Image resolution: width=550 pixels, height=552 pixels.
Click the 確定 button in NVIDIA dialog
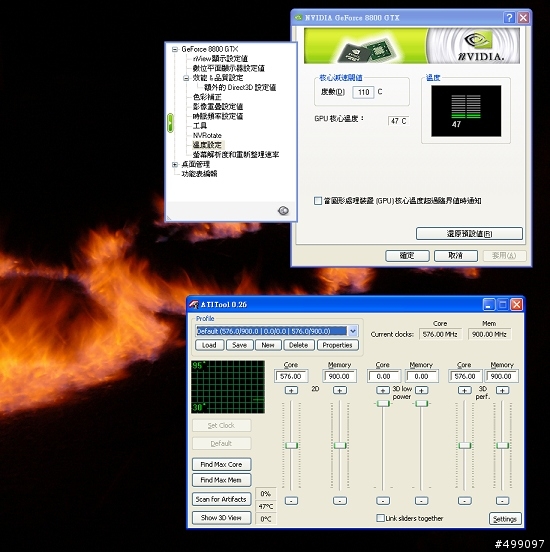407,256
